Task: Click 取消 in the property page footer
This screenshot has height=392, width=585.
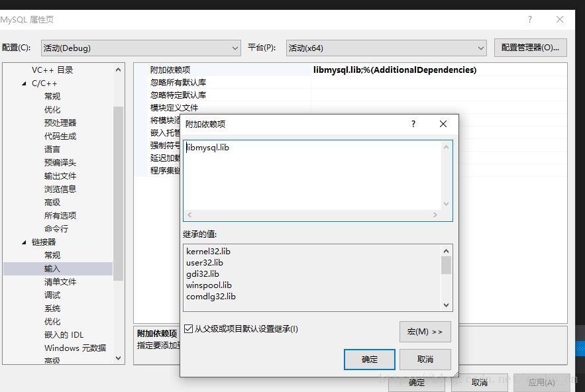Action: point(480,383)
